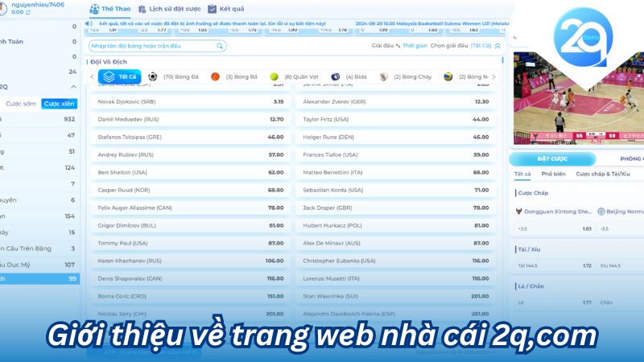Click the Dongguan Xintong team logo icon

click(x=518, y=212)
